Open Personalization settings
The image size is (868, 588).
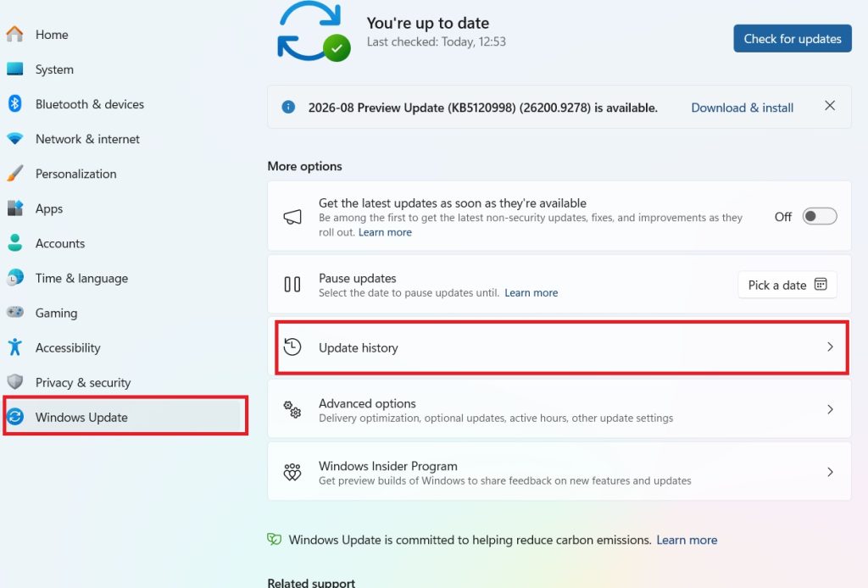coord(75,174)
